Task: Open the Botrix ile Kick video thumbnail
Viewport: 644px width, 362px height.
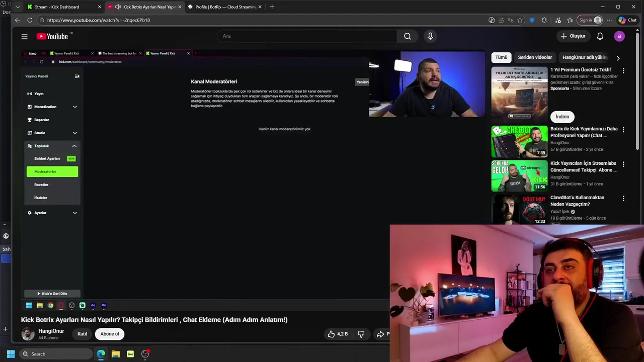Action: pyautogui.click(x=519, y=141)
